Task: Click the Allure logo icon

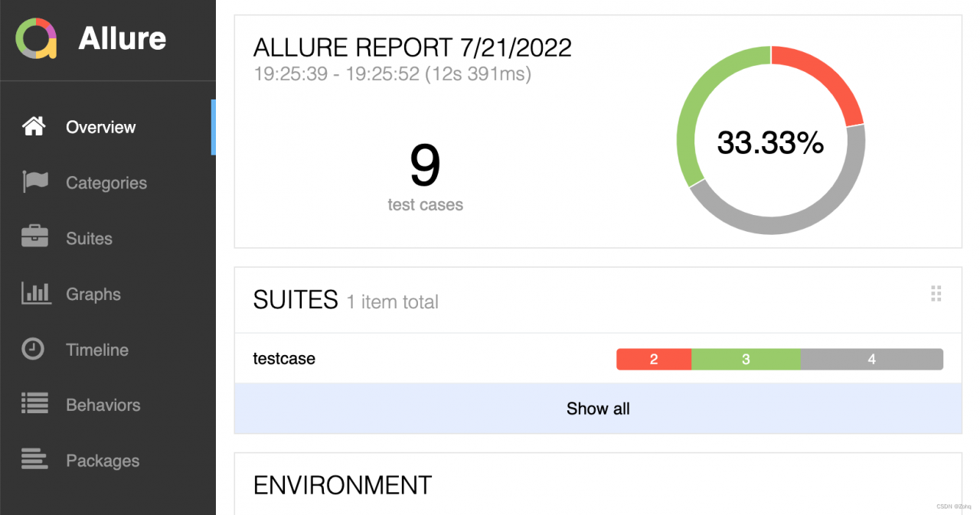Action: click(36, 38)
